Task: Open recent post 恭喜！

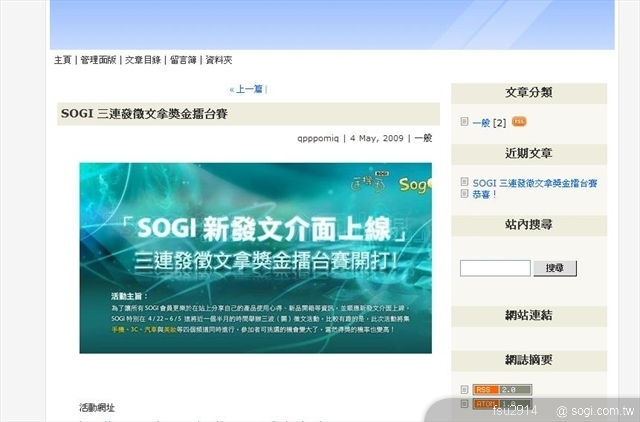Action: [x=484, y=194]
